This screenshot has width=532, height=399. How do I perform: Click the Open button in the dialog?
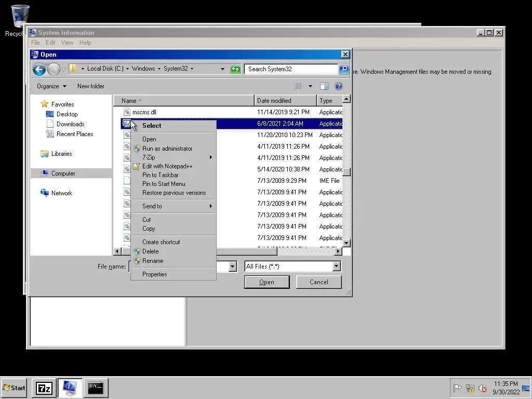tap(267, 282)
